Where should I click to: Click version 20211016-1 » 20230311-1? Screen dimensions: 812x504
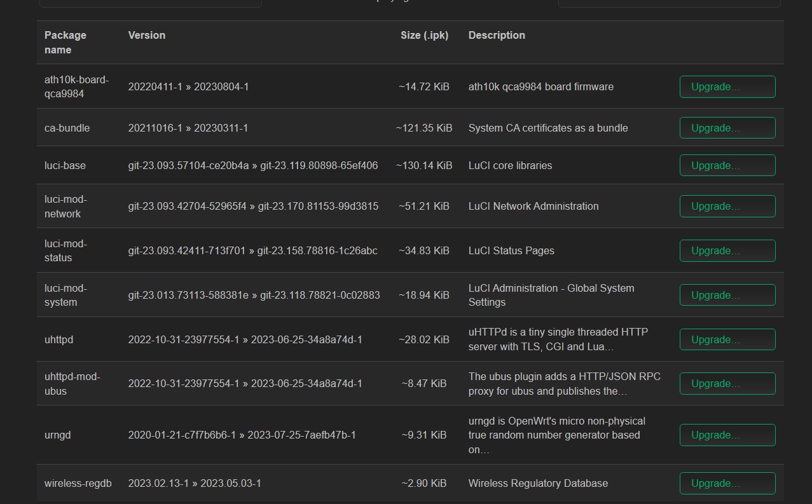[188, 128]
